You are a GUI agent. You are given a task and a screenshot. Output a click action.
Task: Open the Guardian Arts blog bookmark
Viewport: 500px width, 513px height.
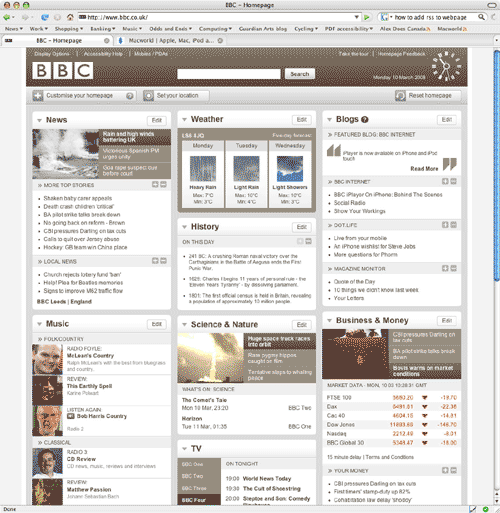(x=263, y=29)
